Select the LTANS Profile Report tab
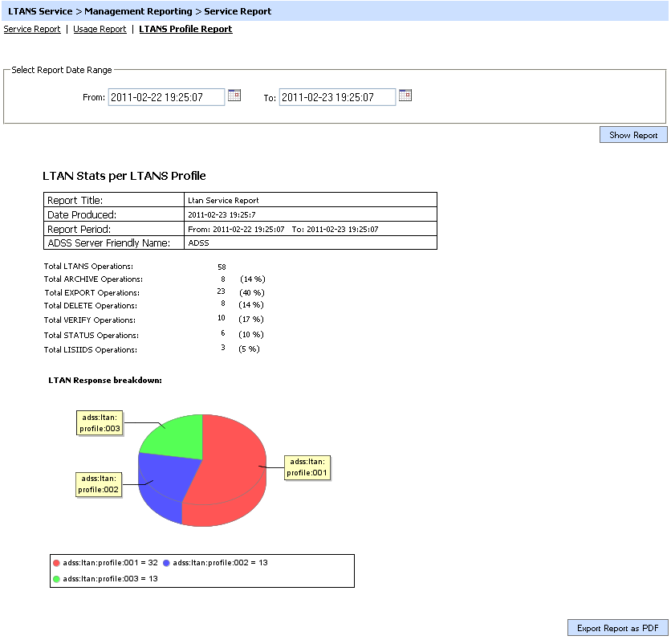The height and width of the screenshot is (644, 671). [x=185, y=29]
